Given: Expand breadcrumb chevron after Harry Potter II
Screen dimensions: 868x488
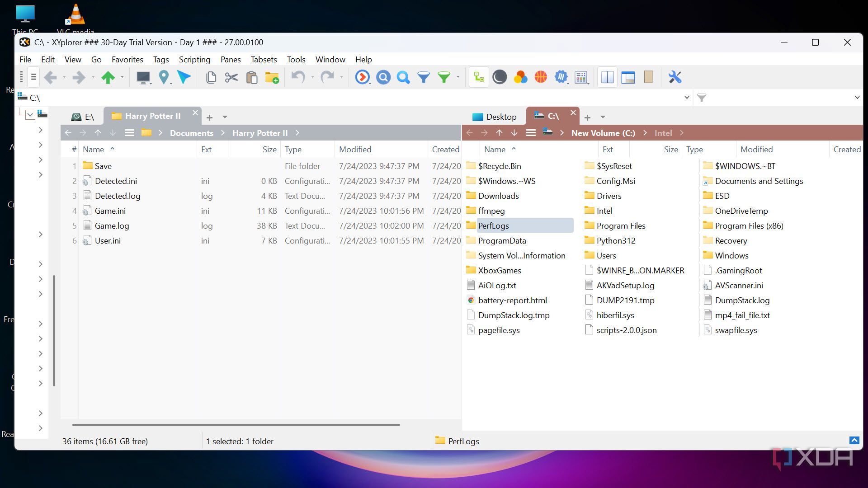Looking at the screenshot, I should pyautogui.click(x=297, y=133).
